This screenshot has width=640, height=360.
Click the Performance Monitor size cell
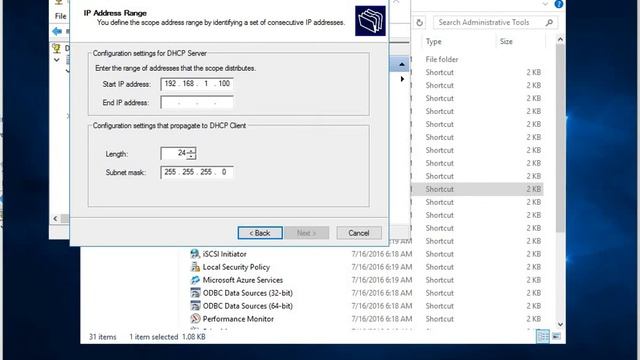pyautogui.click(x=533, y=319)
